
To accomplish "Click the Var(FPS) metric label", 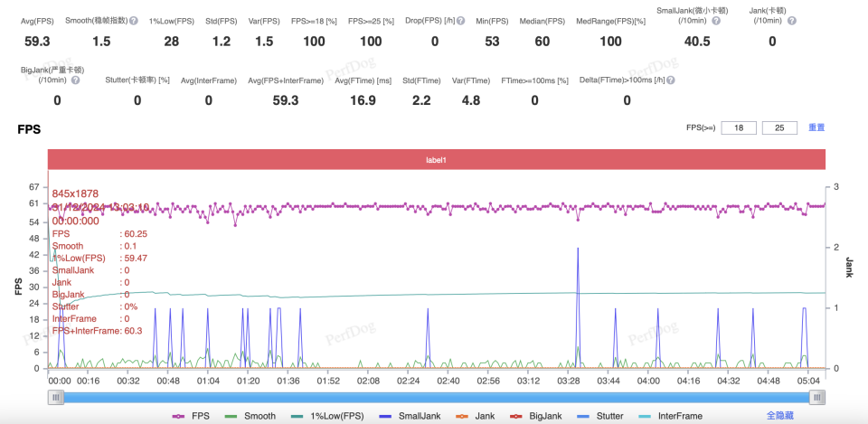I will (x=265, y=22).
